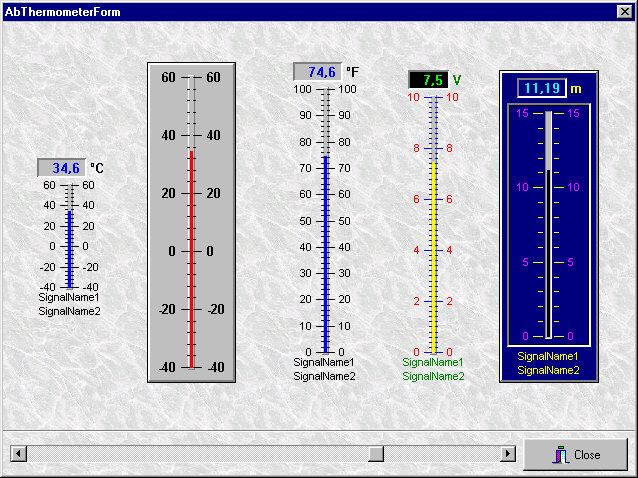
Task: Click yellow SignalName1 in the blue panel
Action: tap(548, 356)
